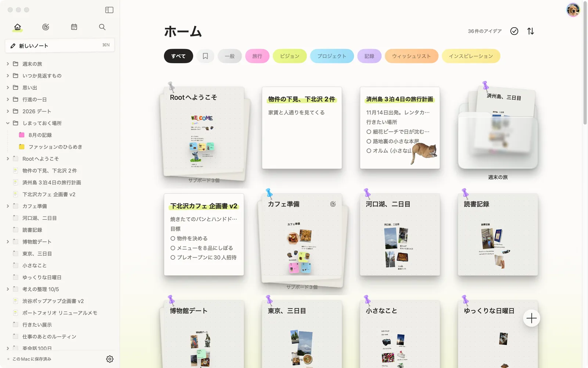Click the target icon on カフェ準備 card
Screen dimensions: 588x368
[x=333, y=204]
